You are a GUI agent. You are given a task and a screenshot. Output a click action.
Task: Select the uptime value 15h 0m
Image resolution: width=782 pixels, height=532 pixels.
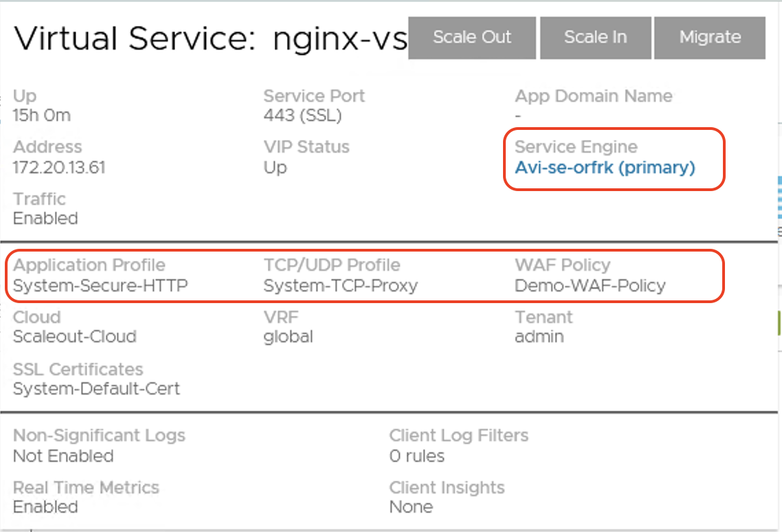click(x=42, y=115)
